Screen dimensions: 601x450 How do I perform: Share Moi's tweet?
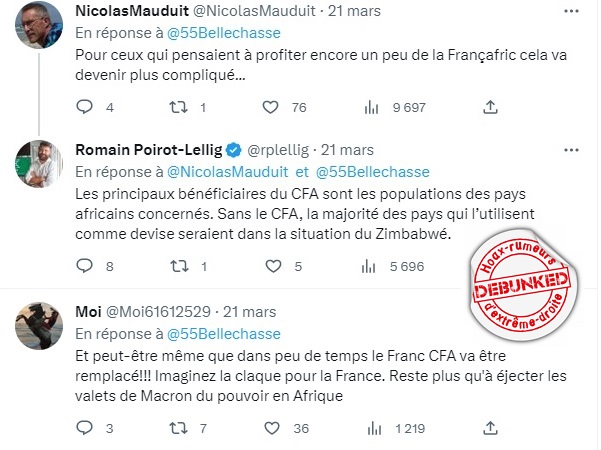pos(490,428)
